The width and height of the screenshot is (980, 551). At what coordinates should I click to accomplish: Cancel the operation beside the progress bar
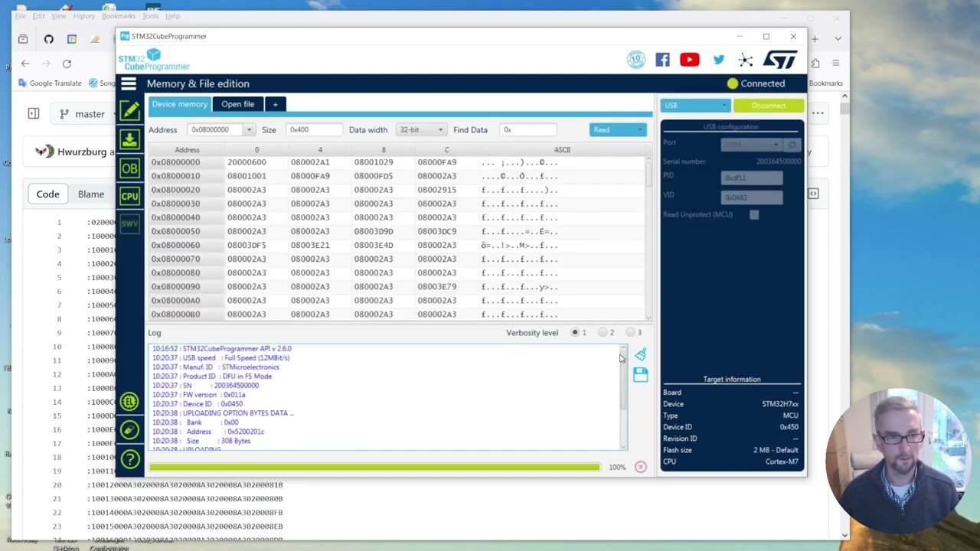pyautogui.click(x=641, y=467)
